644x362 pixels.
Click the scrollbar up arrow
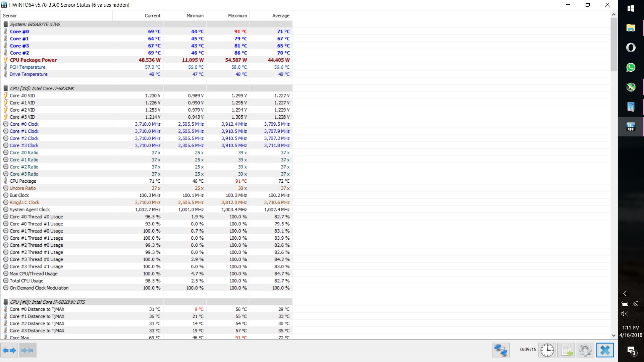[x=613, y=14]
